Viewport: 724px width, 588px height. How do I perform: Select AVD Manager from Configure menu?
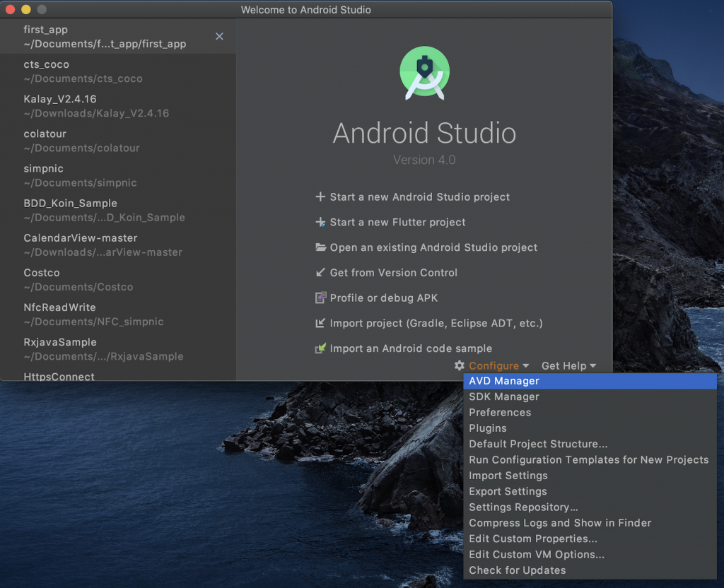[590, 381]
